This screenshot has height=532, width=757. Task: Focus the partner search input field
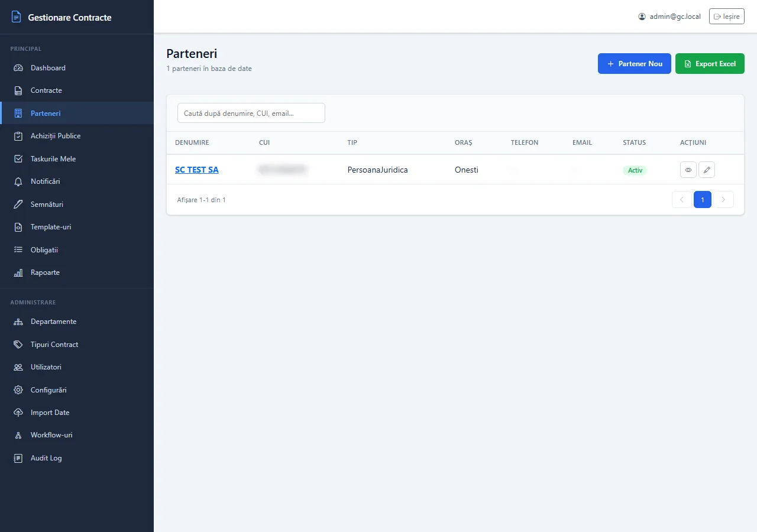tap(251, 113)
